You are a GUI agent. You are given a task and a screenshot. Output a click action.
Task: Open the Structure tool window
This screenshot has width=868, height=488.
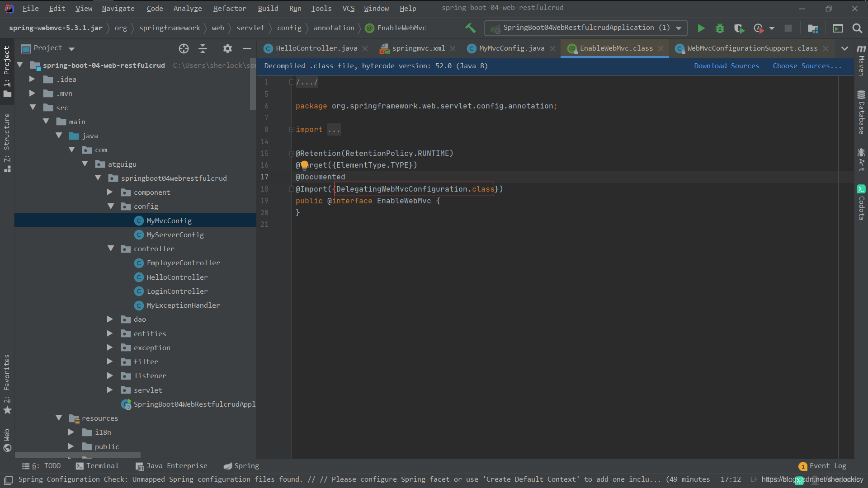click(x=7, y=142)
